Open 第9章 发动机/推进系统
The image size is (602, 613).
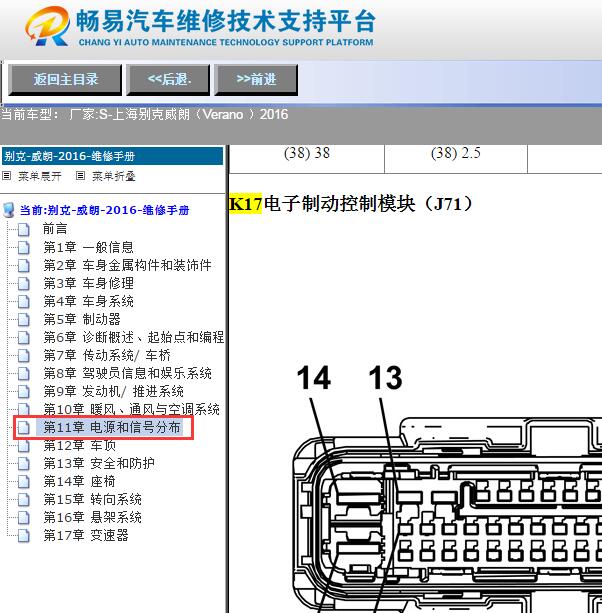coord(113,391)
